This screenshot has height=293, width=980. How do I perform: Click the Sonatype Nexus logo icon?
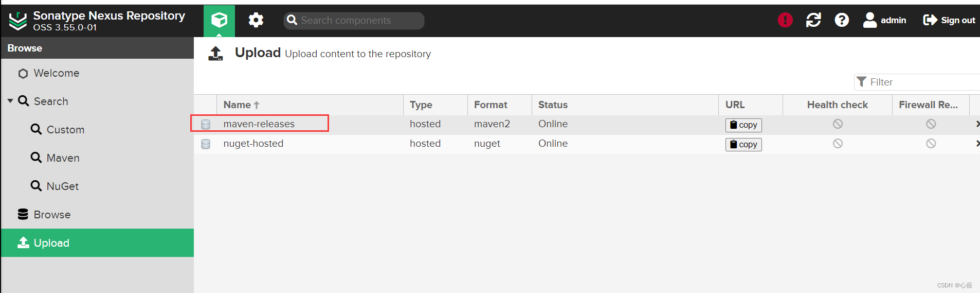(18, 21)
